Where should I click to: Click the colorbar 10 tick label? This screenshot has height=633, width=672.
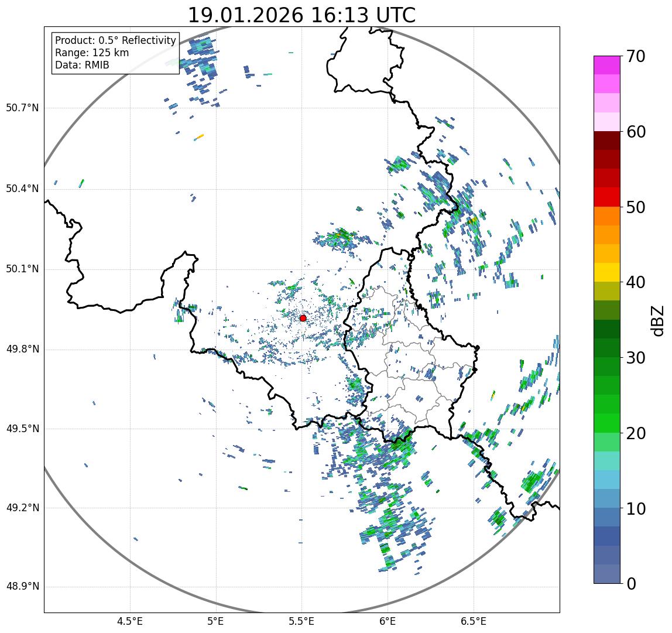635,509
